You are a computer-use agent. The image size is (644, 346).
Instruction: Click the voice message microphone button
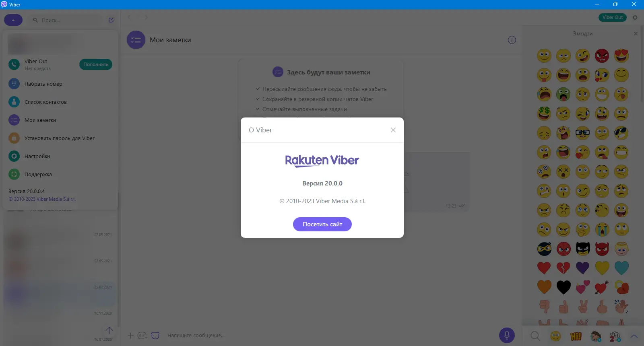click(507, 336)
